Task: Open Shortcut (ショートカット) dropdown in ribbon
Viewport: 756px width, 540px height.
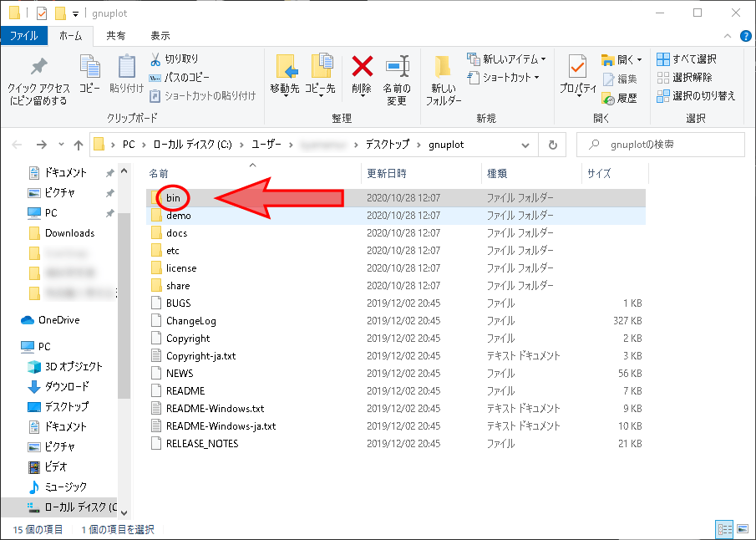Action: 503,77
